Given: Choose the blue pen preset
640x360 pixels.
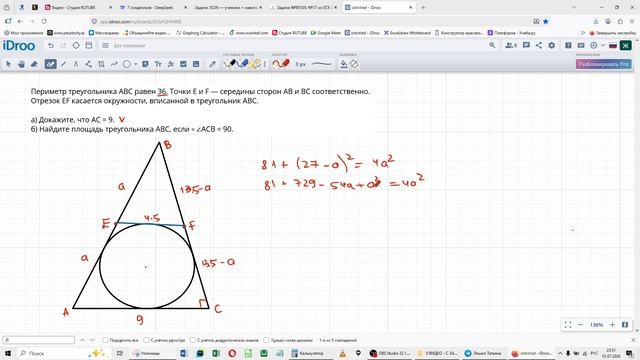Looking at the screenshot, I should click(243, 64).
